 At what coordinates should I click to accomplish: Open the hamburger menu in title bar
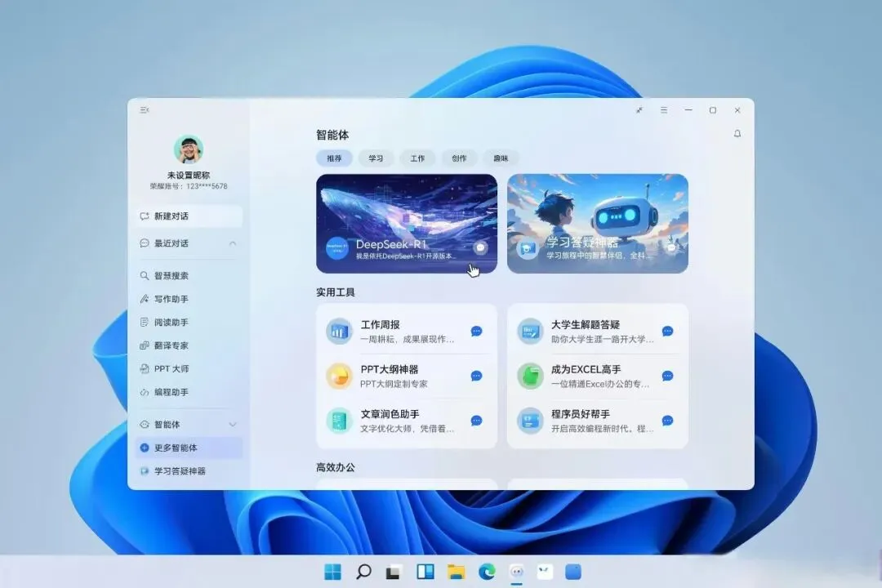(x=664, y=110)
